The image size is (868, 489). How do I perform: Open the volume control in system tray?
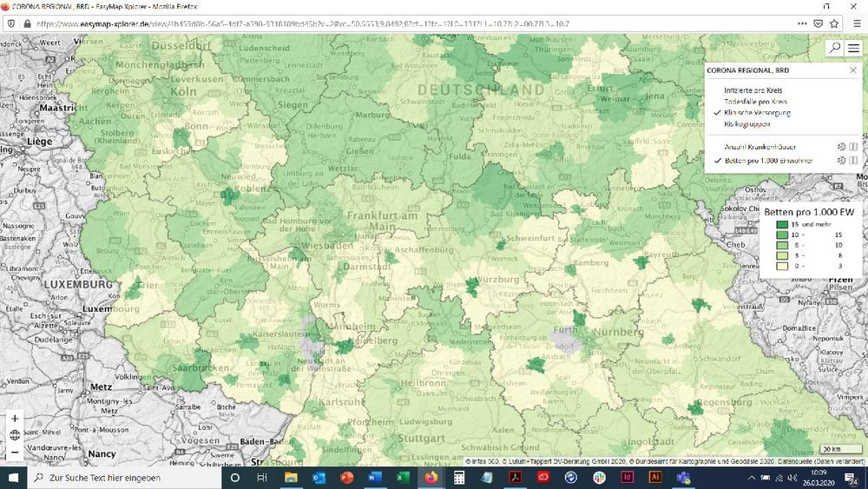792,478
